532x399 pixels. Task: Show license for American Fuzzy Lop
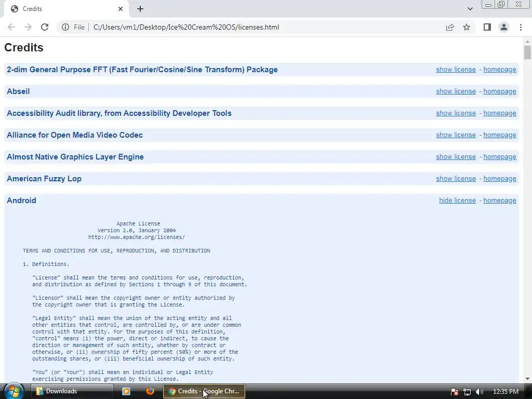coord(456,179)
